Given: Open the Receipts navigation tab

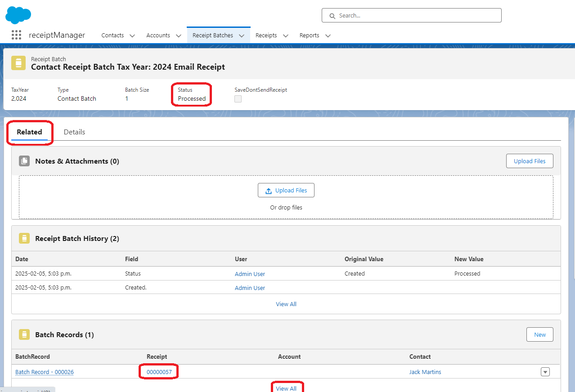Looking at the screenshot, I should [266, 35].
